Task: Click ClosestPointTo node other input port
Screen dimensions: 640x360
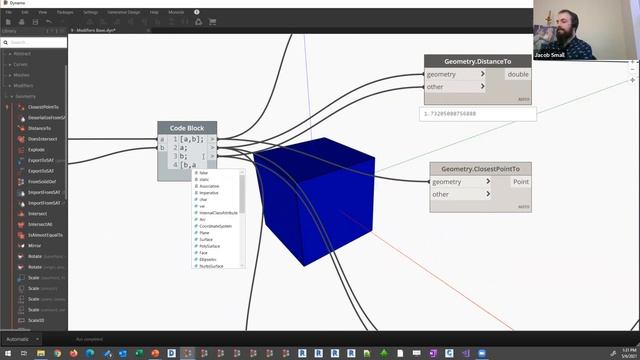Action: pyautogui.click(x=461, y=195)
